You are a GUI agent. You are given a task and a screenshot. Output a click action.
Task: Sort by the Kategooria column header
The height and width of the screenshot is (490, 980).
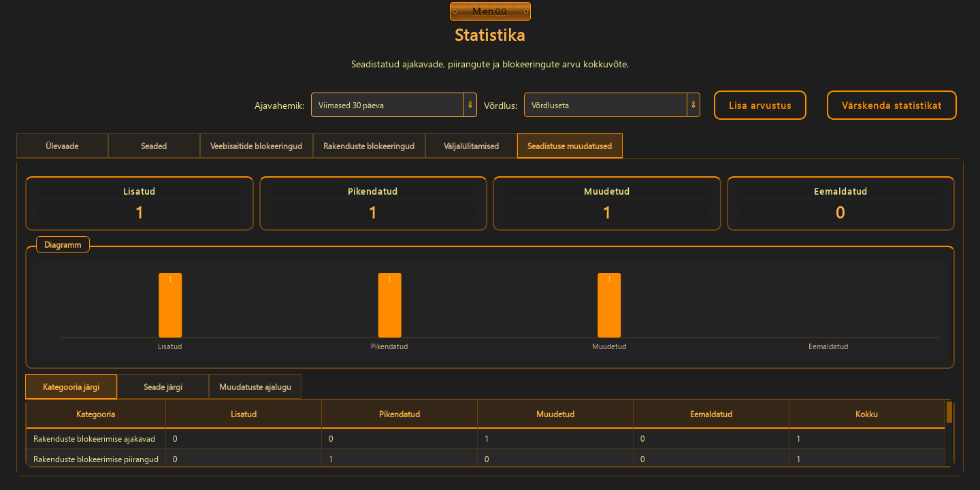coord(96,414)
